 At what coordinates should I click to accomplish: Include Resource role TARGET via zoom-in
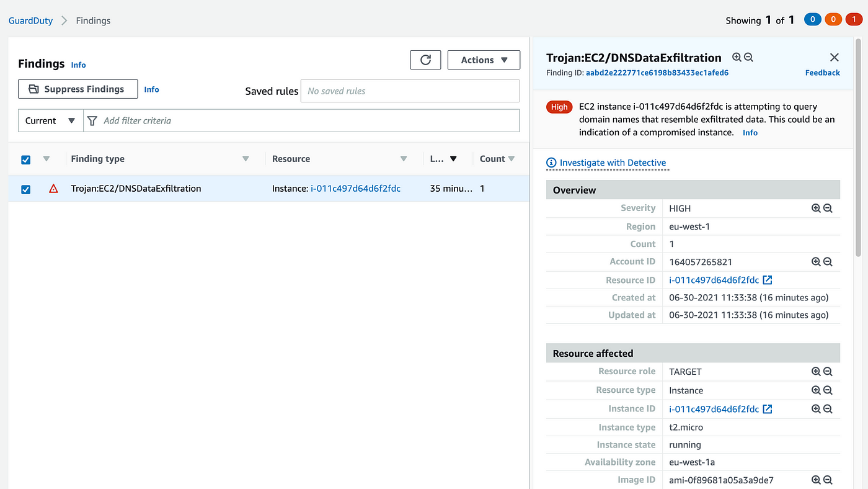(816, 372)
